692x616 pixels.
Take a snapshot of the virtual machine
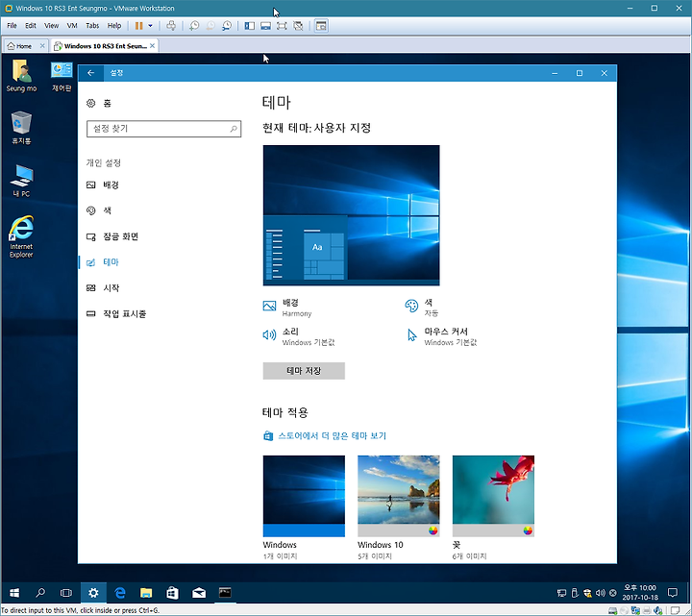[x=194, y=26]
